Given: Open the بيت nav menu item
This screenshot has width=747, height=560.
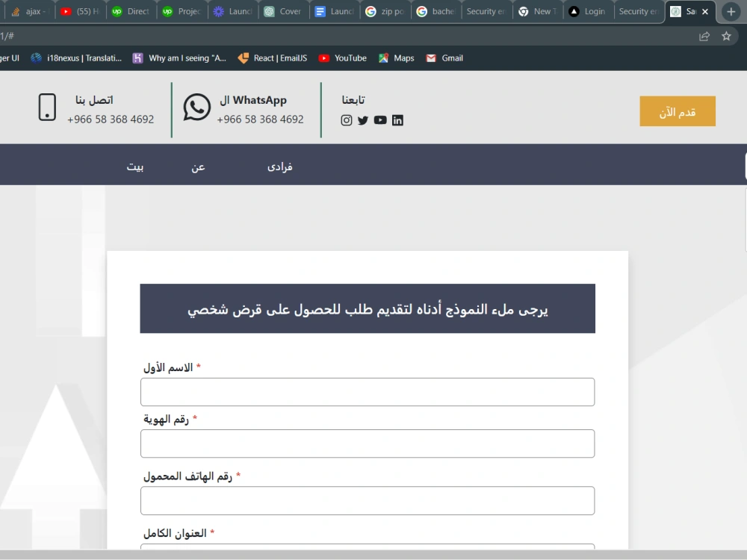Looking at the screenshot, I should click(134, 167).
